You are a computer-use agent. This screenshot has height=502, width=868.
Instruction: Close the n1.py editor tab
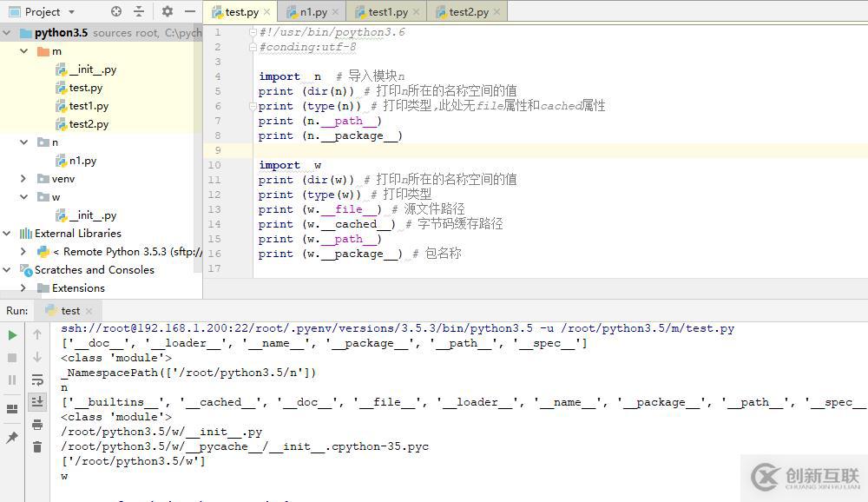pos(335,11)
